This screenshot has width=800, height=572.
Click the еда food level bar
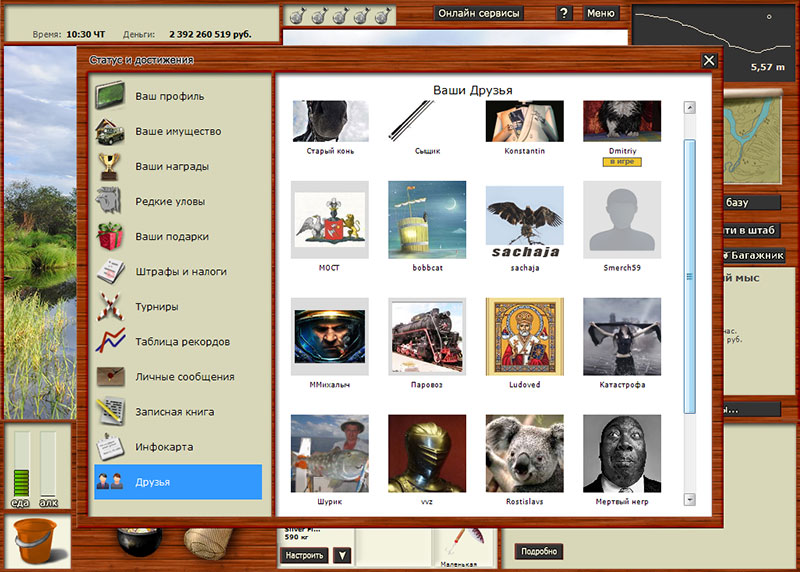pyautogui.click(x=21, y=463)
